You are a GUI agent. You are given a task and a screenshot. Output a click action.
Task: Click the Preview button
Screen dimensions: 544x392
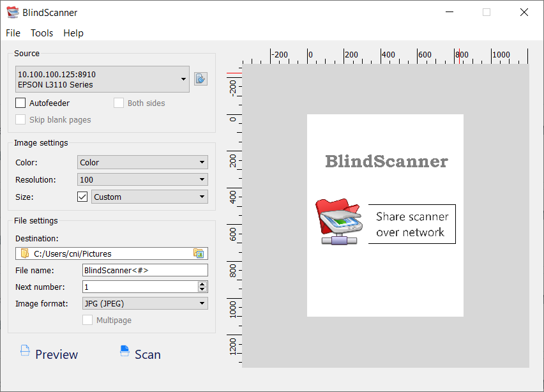pos(49,354)
